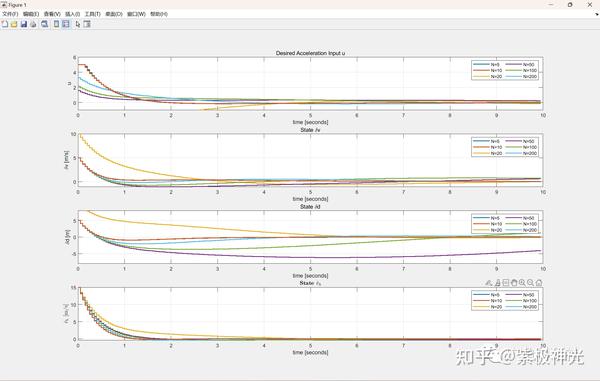Click N=50 legend entry in the acceleration input plot
The image size is (600, 381).
(x=520, y=65)
